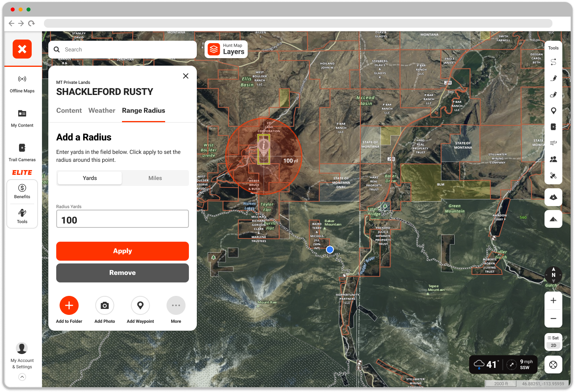Click the onX logo icon
This screenshot has width=575, height=392.
[x=22, y=49]
